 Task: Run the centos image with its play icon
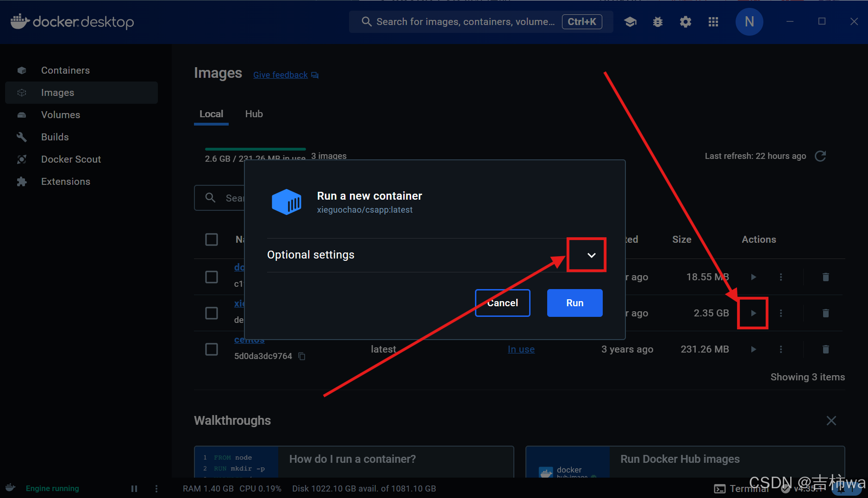coord(753,349)
